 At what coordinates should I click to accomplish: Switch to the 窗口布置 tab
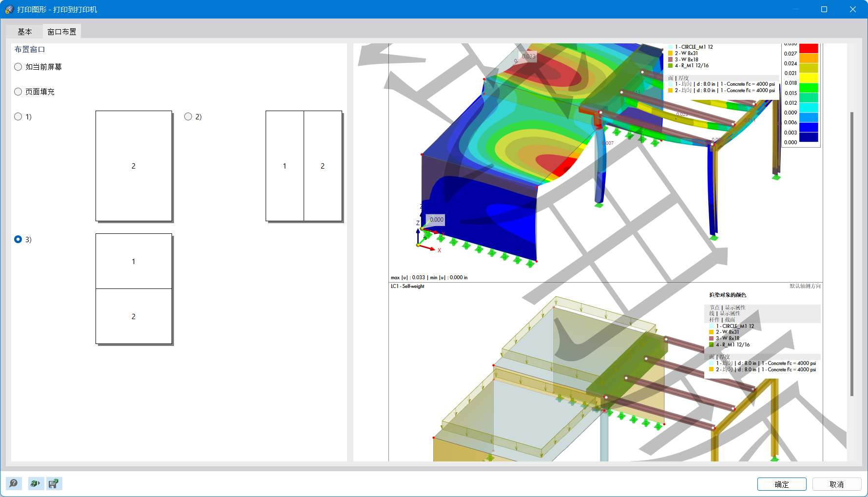point(62,32)
